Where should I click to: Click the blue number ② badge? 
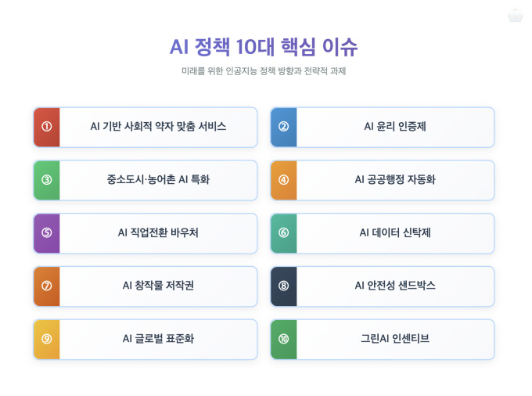coord(284,127)
